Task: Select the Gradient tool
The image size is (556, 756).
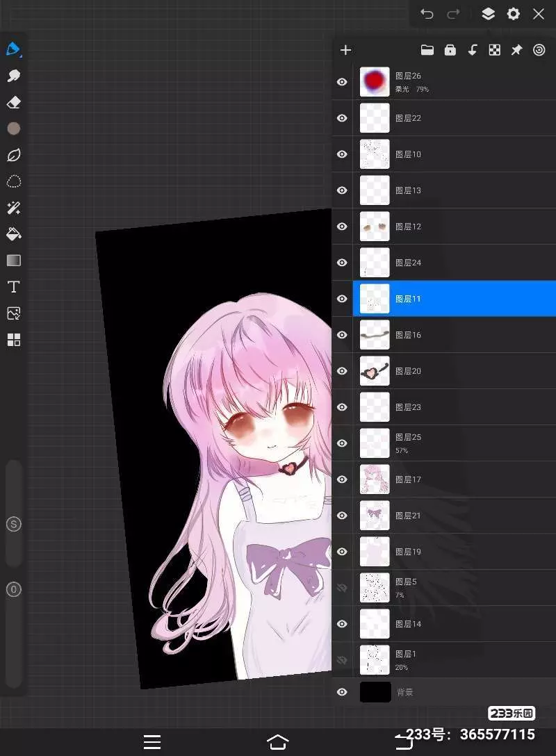Action: tap(14, 261)
